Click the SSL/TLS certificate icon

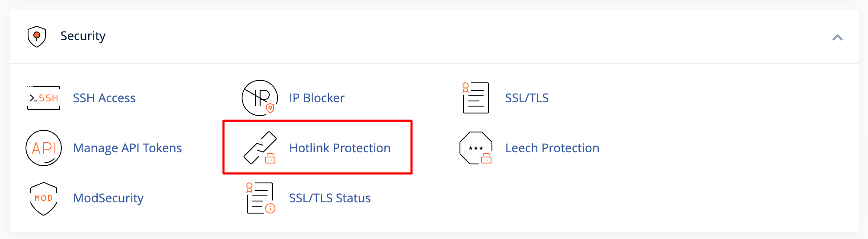click(475, 98)
